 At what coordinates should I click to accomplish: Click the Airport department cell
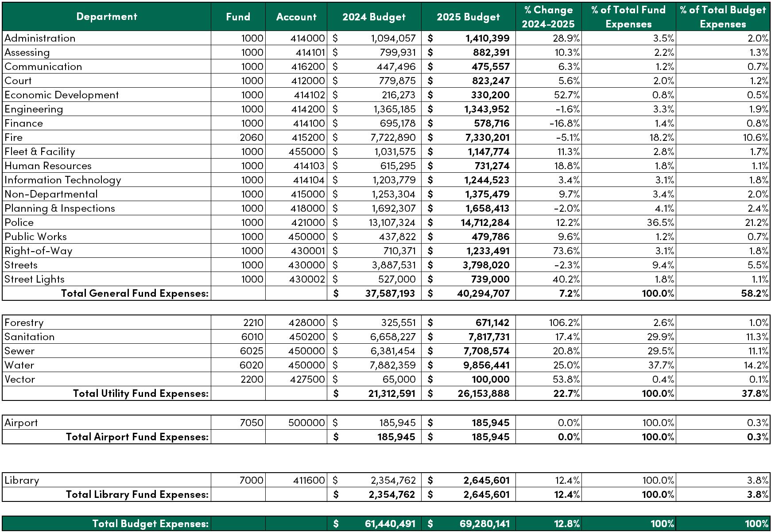click(107, 423)
